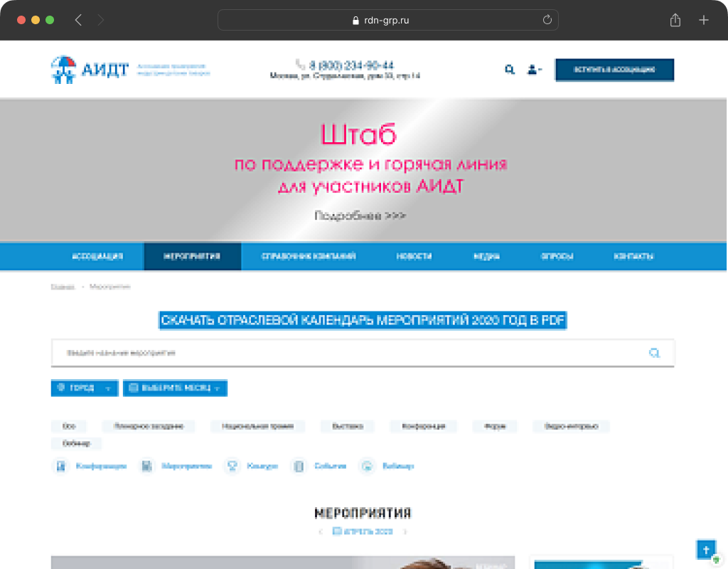Expand the Город dropdown
The width and height of the screenshot is (728, 569).
(x=84, y=388)
